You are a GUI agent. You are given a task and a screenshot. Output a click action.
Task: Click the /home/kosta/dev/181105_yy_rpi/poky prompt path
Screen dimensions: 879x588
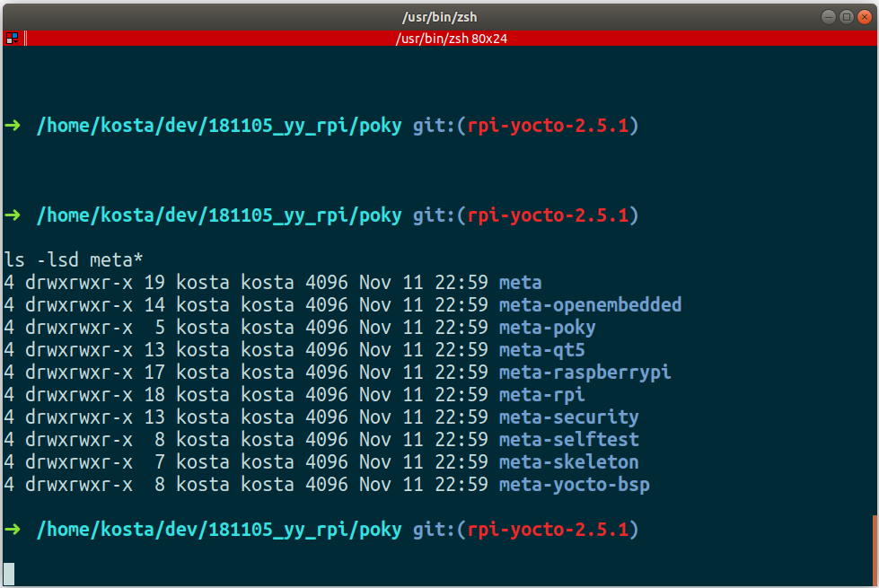tap(218, 529)
